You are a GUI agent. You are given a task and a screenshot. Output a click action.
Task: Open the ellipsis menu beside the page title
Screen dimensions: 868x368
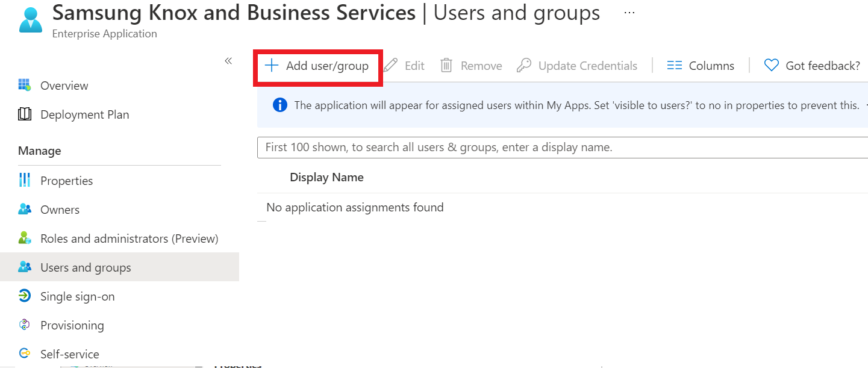tap(629, 12)
